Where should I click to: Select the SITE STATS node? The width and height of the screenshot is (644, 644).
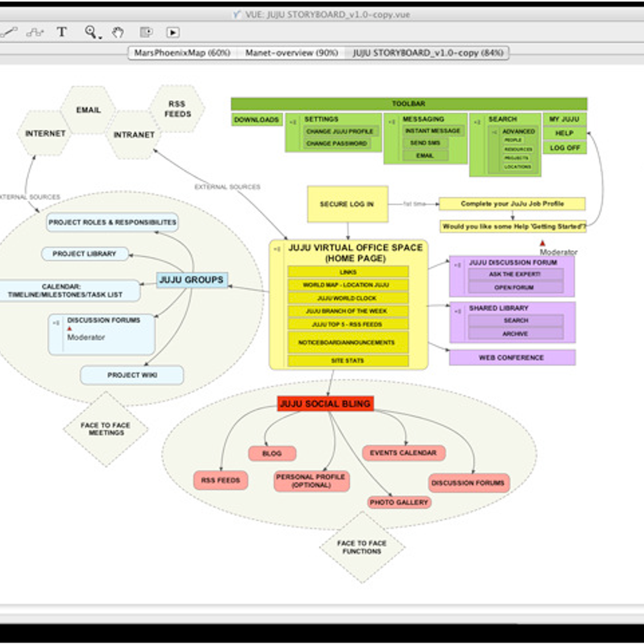coord(348,361)
